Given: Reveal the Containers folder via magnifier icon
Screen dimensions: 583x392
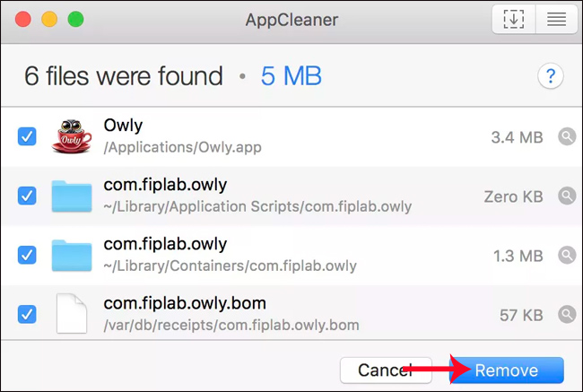Looking at the screenshot, I should coord(566,256).
